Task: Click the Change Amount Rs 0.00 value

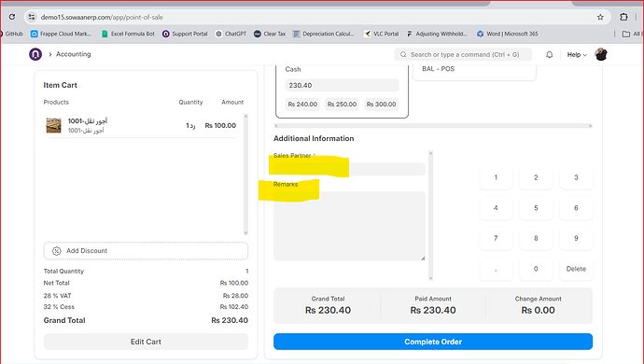Action: click(538, 310)
